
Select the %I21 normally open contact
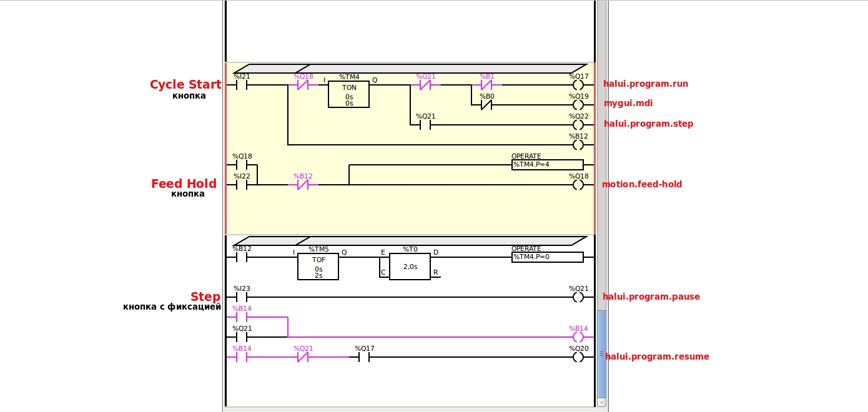(242, 85)
